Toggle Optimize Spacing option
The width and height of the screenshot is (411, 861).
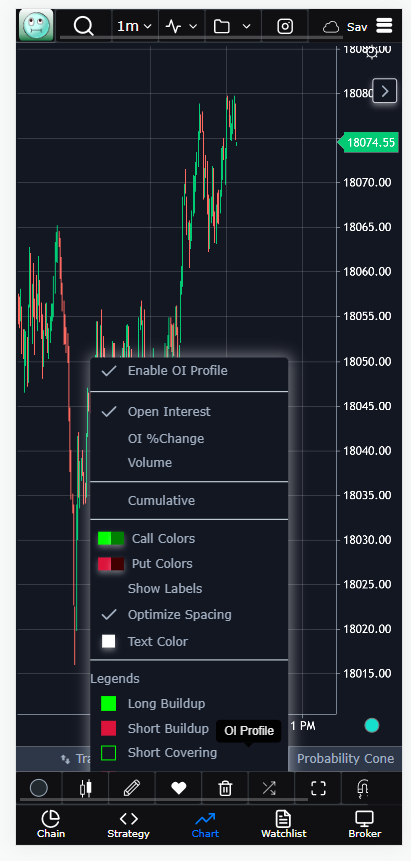pyautogui.click(x=189, y=614)
